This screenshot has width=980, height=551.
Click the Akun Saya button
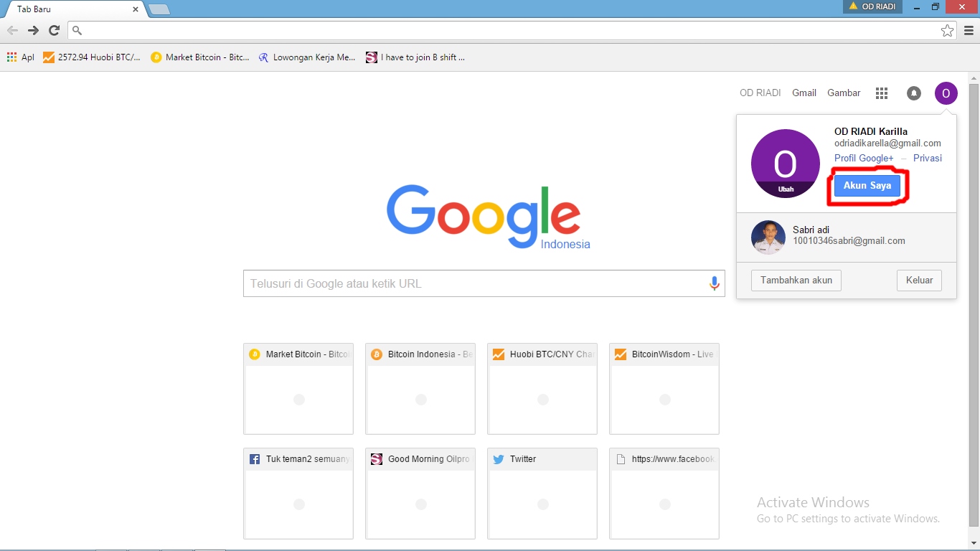tap(867, 185)
